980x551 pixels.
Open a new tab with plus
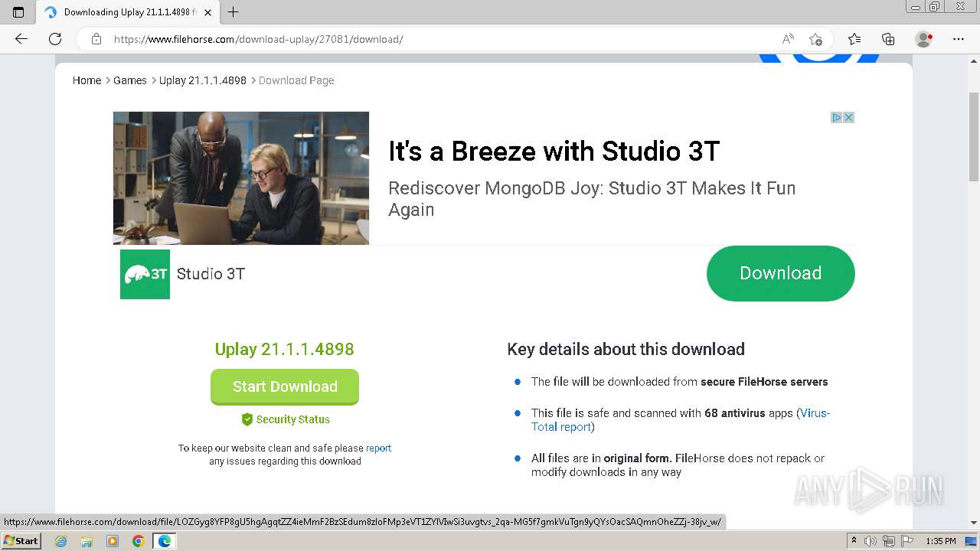pos(234,12)
